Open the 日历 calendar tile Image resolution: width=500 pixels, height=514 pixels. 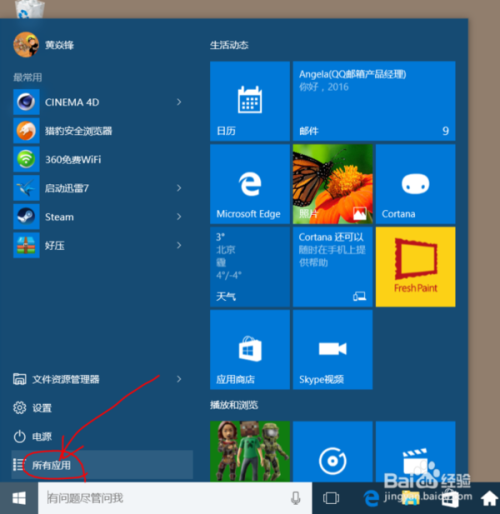tap(250, 101)
